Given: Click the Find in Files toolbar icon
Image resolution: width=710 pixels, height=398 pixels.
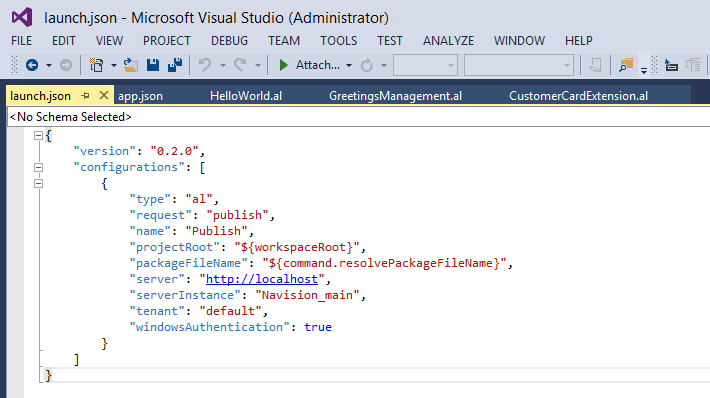Looking at the screenshot, I should click(x=626, y=65).
